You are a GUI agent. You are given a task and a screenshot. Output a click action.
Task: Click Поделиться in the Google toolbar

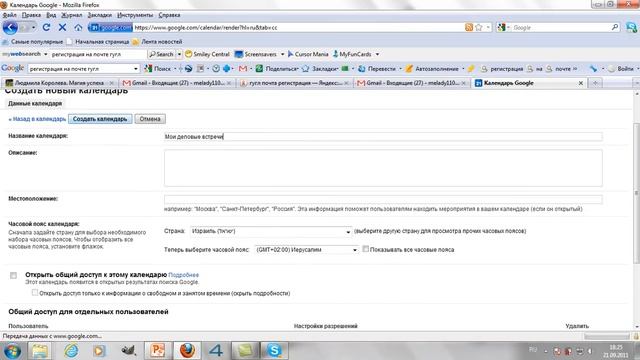277,69
